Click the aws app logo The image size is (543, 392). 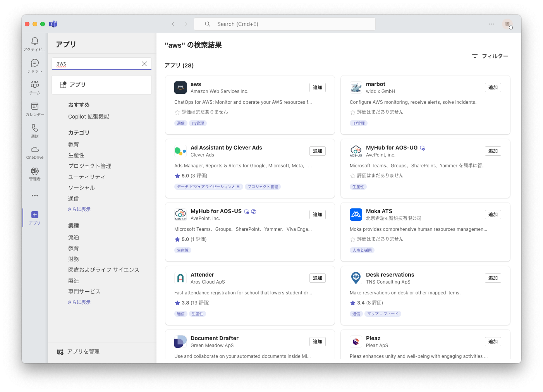point(180,88)
